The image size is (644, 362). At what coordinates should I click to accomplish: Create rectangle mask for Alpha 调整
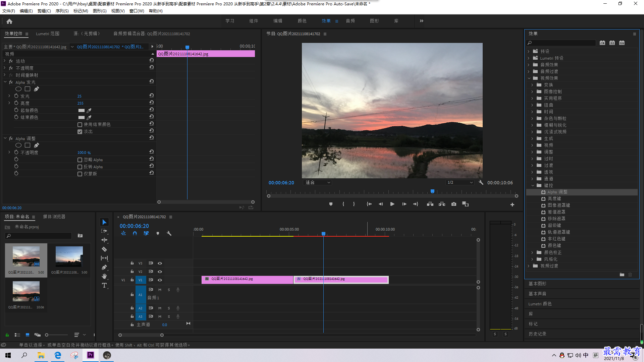click(28, 145)
